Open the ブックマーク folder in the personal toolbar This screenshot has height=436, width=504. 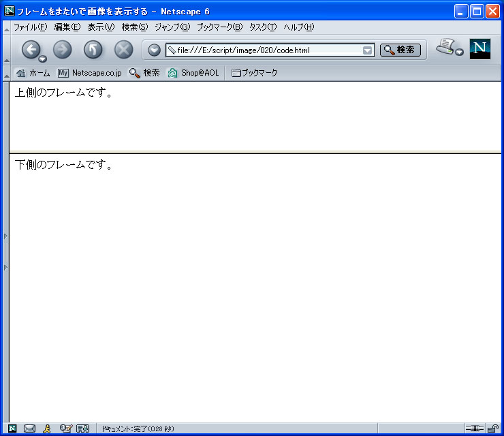coord(254,73)
